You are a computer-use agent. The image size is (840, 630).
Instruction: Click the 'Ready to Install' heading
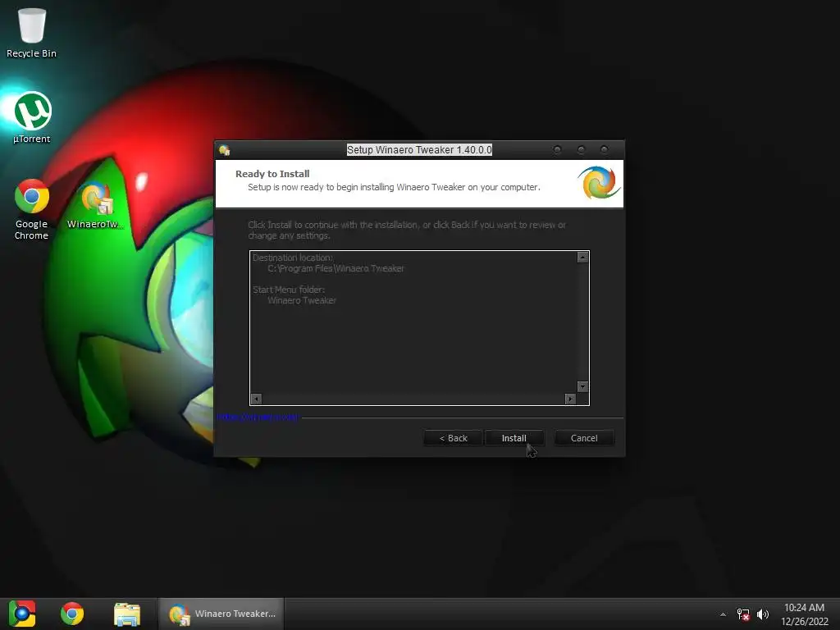(x=272, y=174)
